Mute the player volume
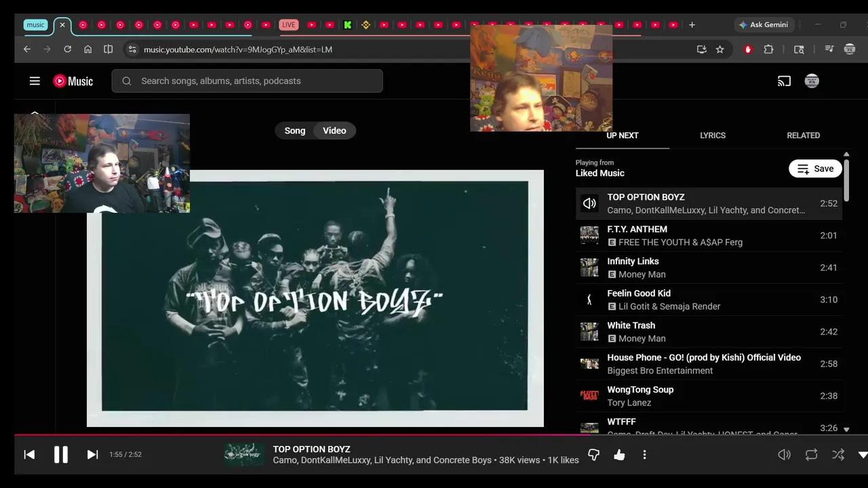This screenshot has width=868, height=488. [x=784, y=455]
